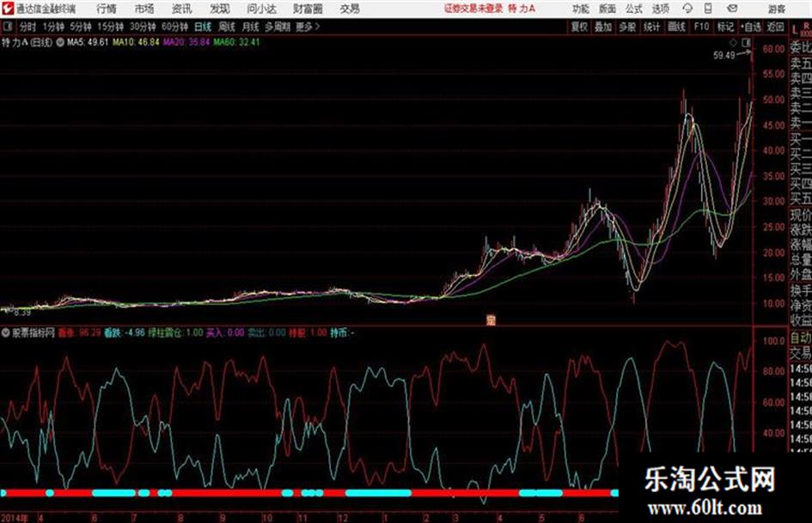Viewport: 812px width, 523px height.
Task: Click the mobile phone icon
Action: coord(708,9)
